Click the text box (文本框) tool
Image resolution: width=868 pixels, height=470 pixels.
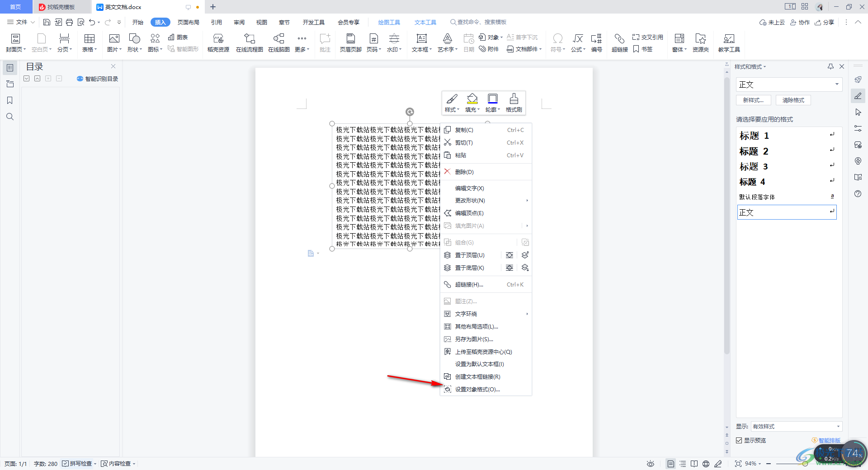point(421,43)
